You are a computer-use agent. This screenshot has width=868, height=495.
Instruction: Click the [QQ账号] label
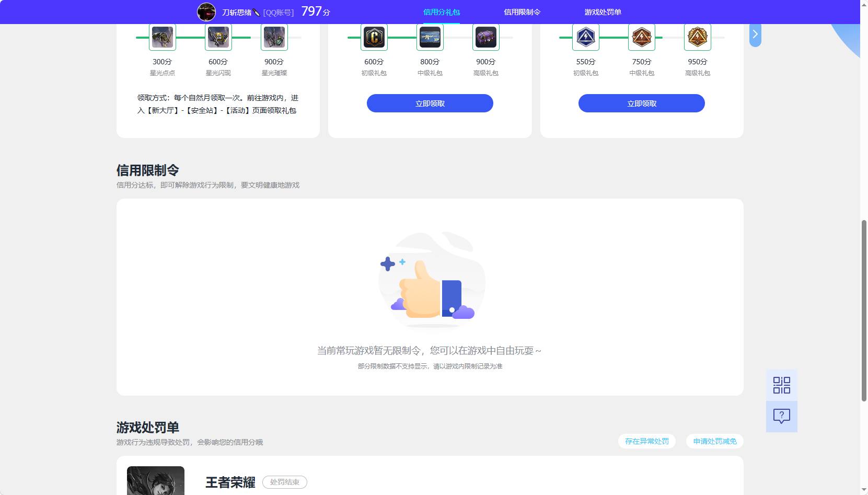[x=279, y=12]
